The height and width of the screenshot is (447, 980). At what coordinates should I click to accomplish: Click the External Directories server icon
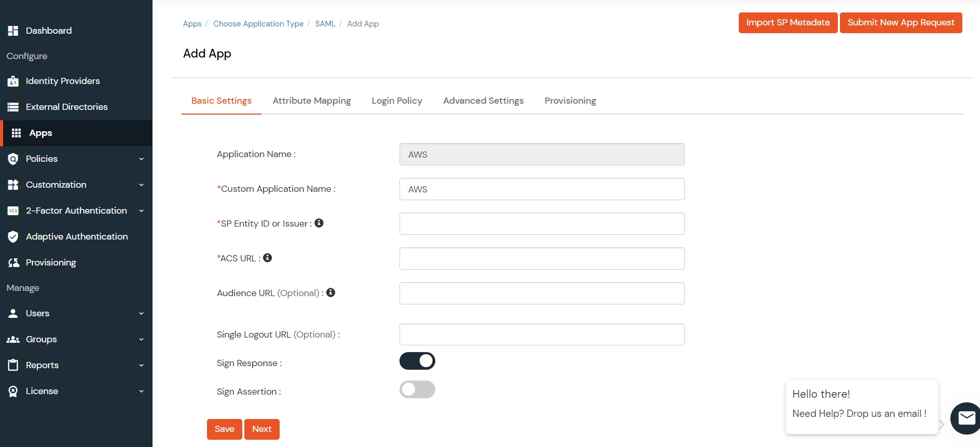click(x=13, y=107)
